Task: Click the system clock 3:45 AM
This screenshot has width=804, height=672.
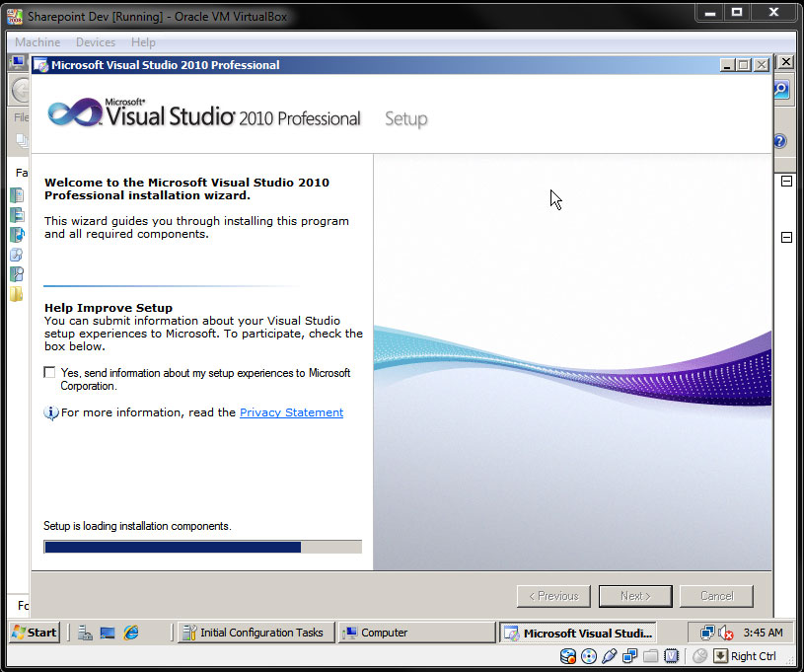Action: tap(763, 633)
